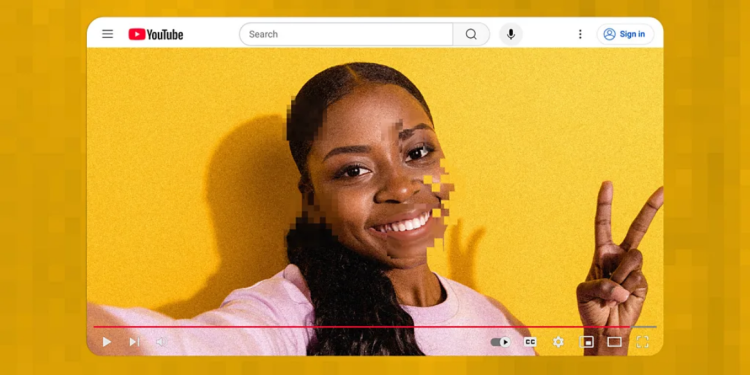Screen dimensions: 750x375
Task: Open the three-dot settings menu
Action: (580, 34)
